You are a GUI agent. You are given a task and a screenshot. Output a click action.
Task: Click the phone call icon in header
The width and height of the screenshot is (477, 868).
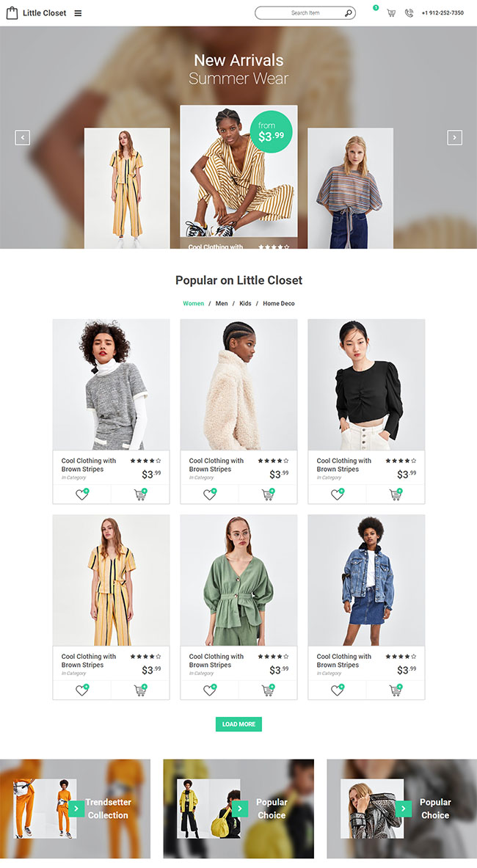409,13
